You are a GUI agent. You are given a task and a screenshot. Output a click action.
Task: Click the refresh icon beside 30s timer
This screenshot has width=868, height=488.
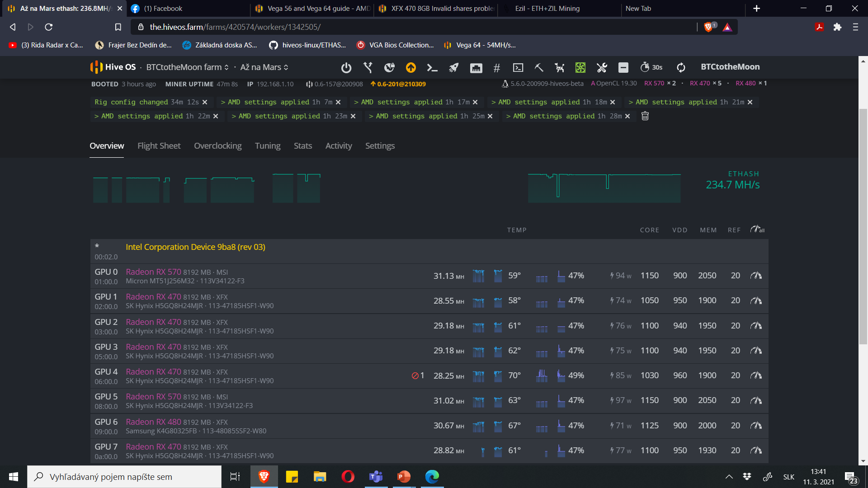coord(681,68)
